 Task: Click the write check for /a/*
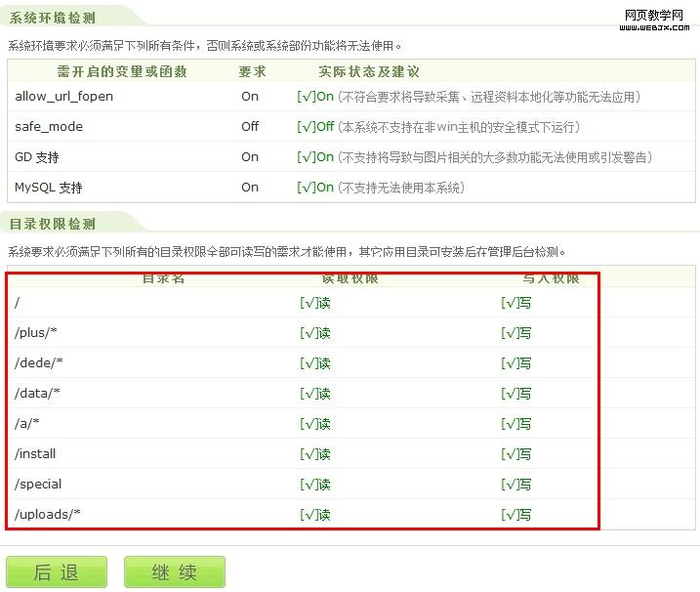[x=516, y=424]
